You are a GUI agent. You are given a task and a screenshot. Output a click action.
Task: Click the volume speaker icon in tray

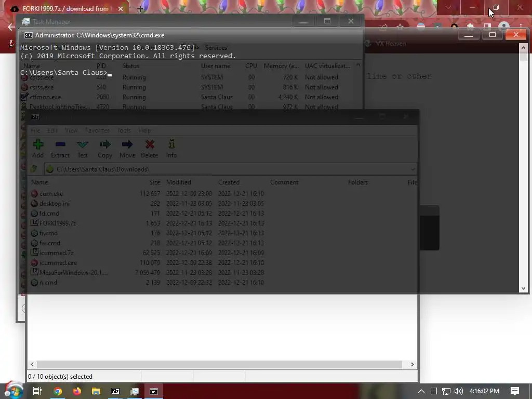458,391
